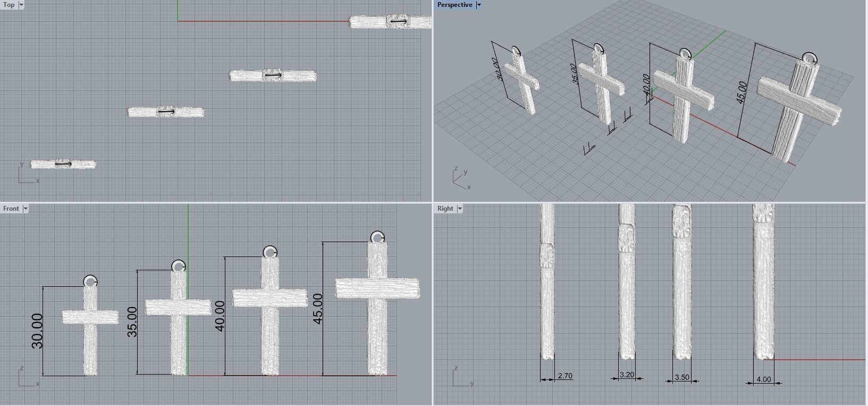
Task: Open the Right viewport dropdown arrow
Action: [x=459, y=209]
